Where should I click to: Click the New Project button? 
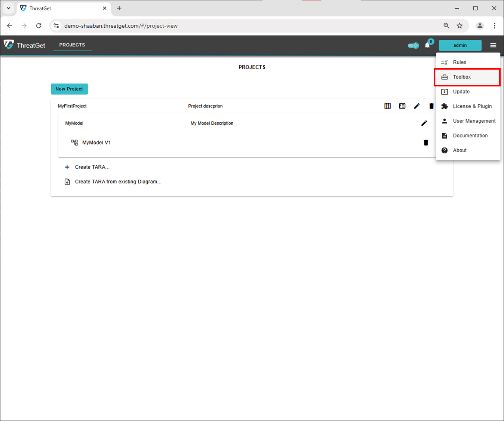pyautogui.click(x=69, y=89)
